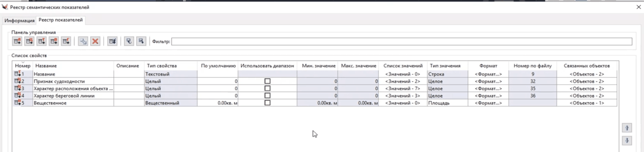The image size is (644, 152).
Task: Check the range checkbox for Вещественное row
Action: click(267, 103)
